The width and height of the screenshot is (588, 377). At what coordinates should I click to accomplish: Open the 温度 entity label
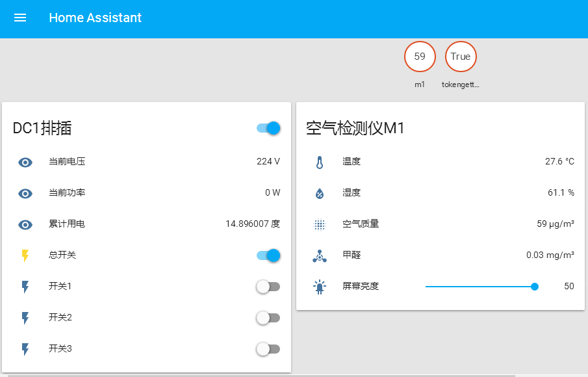[x=352, y=162]
